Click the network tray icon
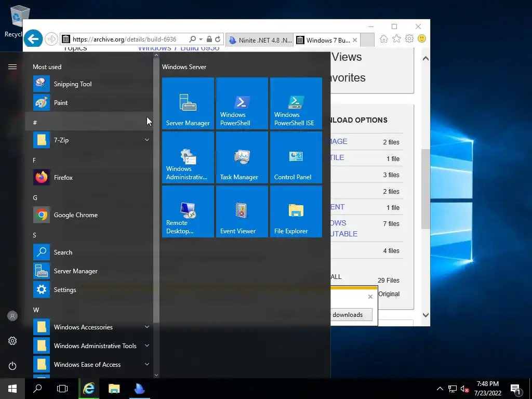This screenshot has height=399, width=532. (453, 389)
